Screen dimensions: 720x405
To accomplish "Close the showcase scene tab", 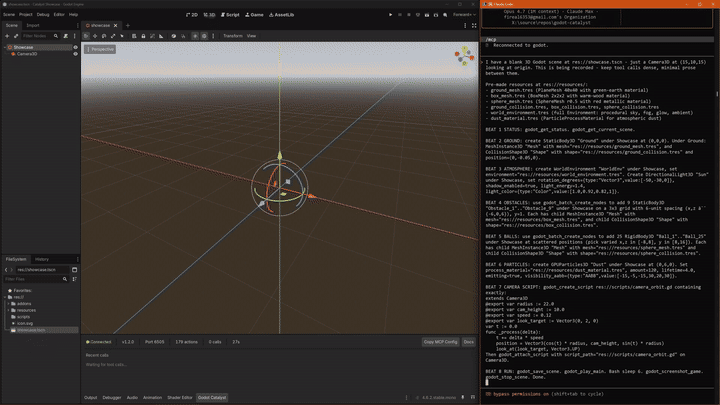I will click(x=116, y=26).
